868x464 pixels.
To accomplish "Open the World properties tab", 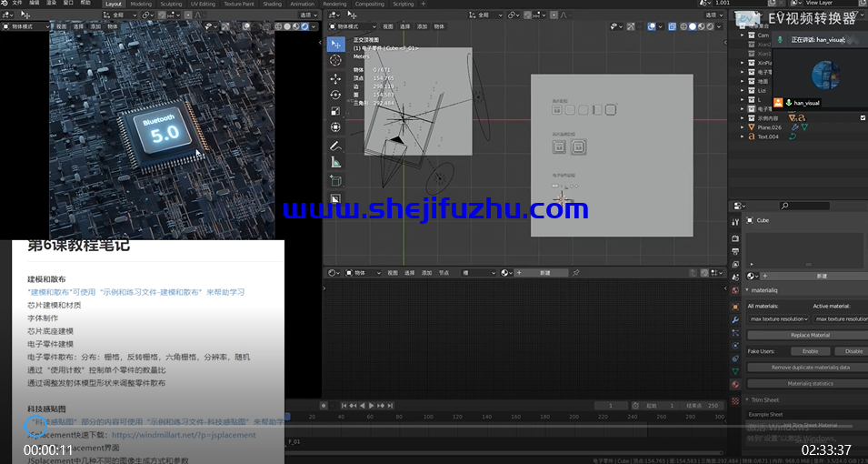I will [x=735, y=290].
